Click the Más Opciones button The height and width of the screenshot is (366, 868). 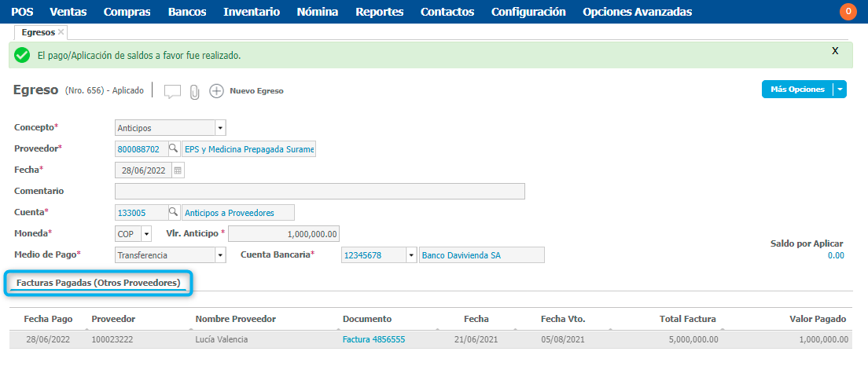pos(797,90)
